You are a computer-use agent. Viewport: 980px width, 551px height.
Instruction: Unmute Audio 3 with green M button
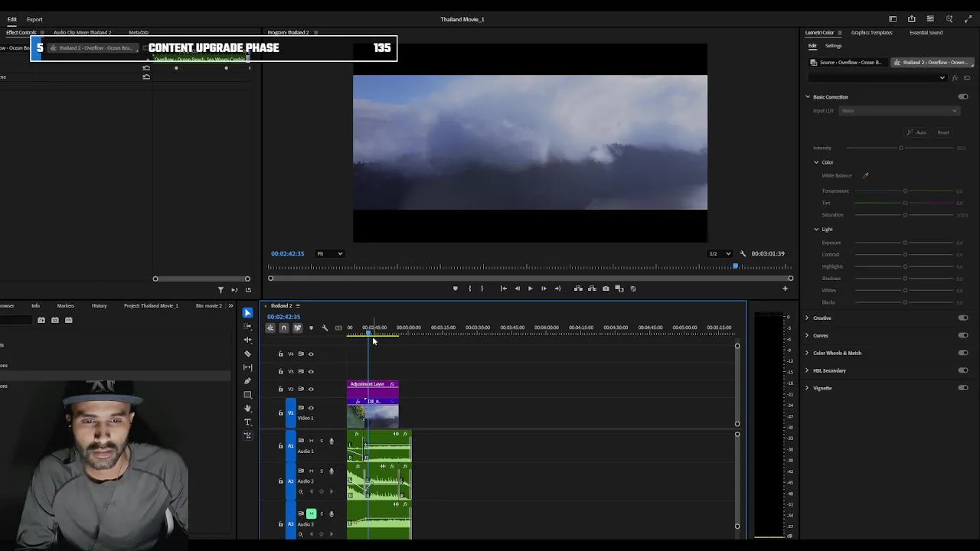click(311, 514)
